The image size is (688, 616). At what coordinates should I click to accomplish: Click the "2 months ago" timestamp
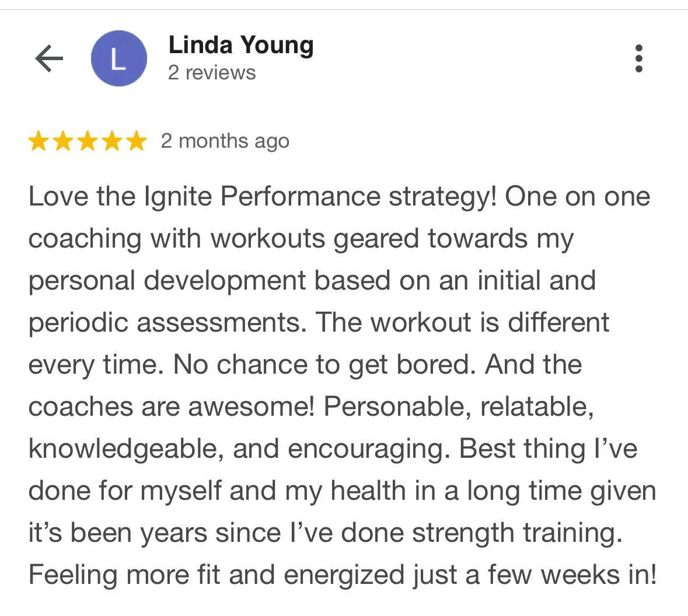pos(225,141)
